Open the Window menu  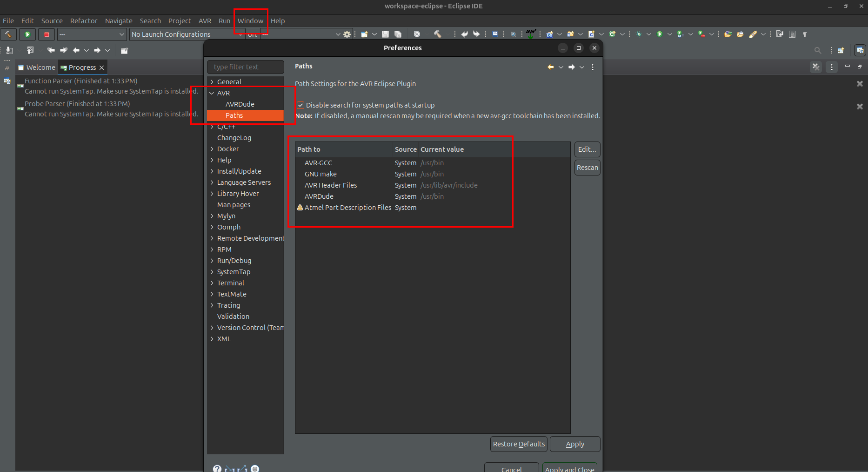[251, 21]
